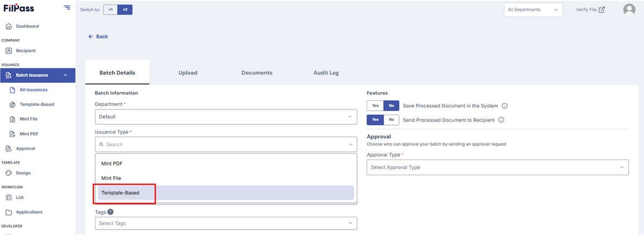
Task: Open the Upload tab
Action: [188, 72]
